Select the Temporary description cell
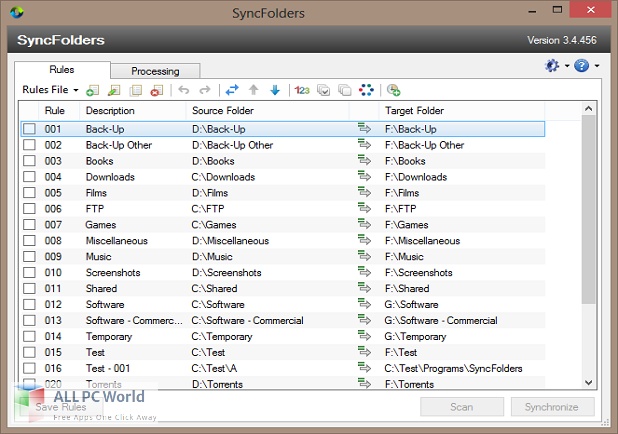Viewport: 618px width, 434px height. (109, 336)
